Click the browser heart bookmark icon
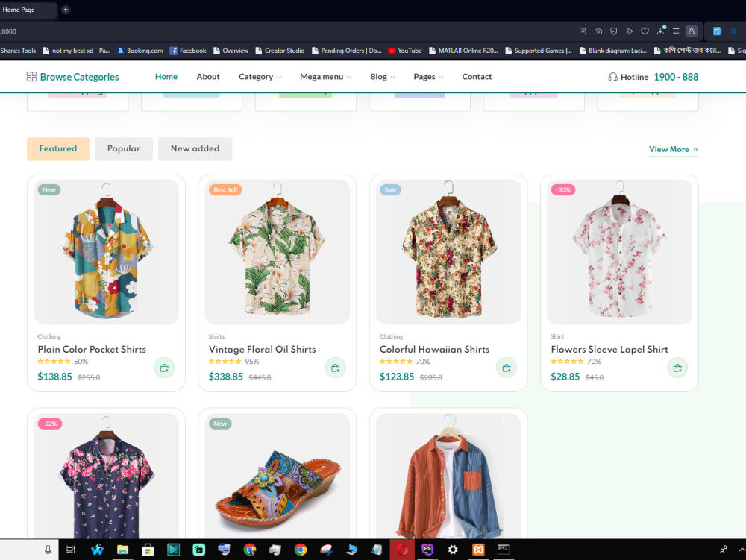This screenshot has width=746, height=560. coord(645,31)
